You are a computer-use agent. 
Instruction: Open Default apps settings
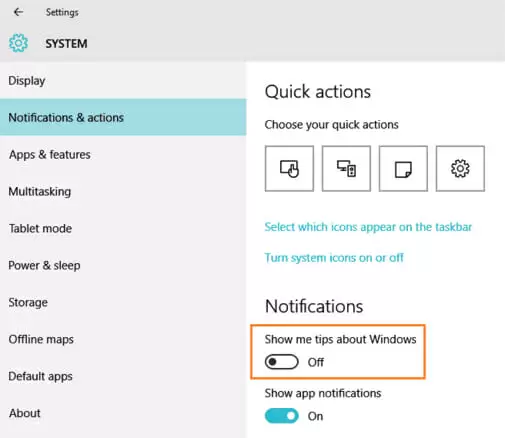point(123,376)
